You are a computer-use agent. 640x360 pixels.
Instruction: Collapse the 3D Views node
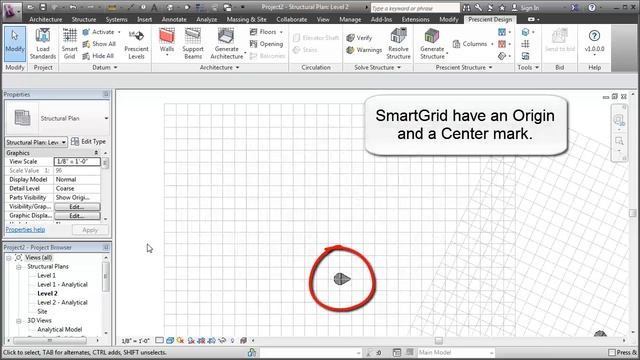(x=19, y=321)
